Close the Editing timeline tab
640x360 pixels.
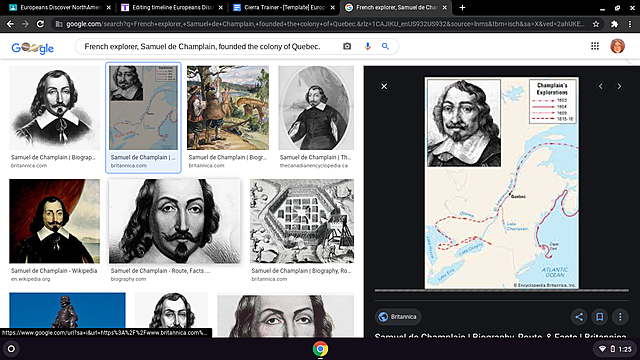click(220, 7)
